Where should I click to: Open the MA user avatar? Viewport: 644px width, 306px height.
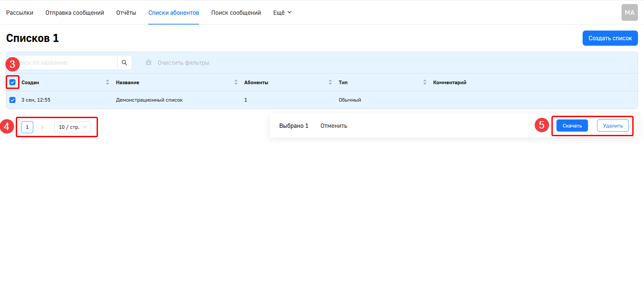(629, 13)
